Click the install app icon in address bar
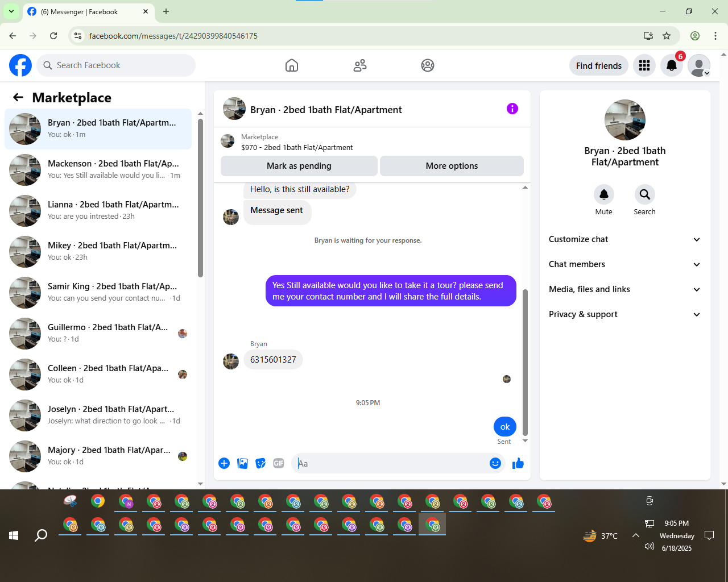Image resolution: width=728 pixels, height=582 pixels. (x=648, y=36)
